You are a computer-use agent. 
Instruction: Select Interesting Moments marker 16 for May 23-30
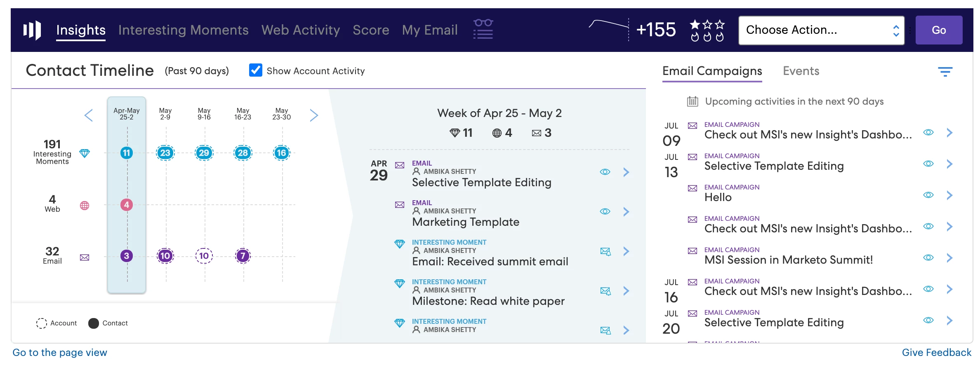282,153
